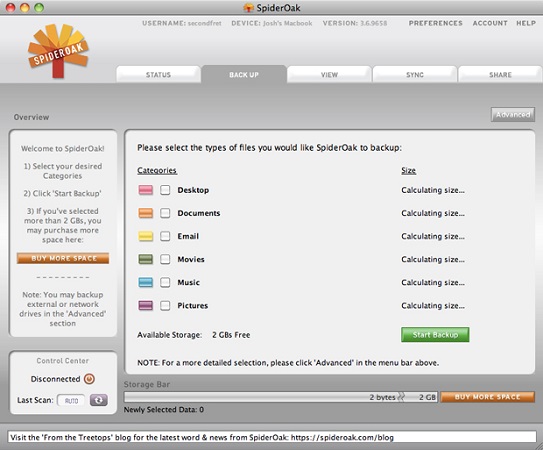Screen dimensions: 543x450
Task: Click the storage bar progress indicator
Action: (x=281, y=397)
